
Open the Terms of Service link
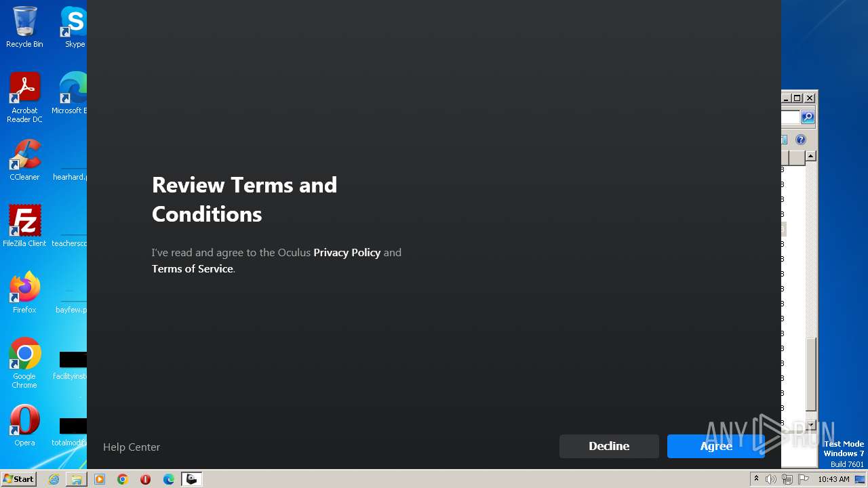click(x=193, y=268)
